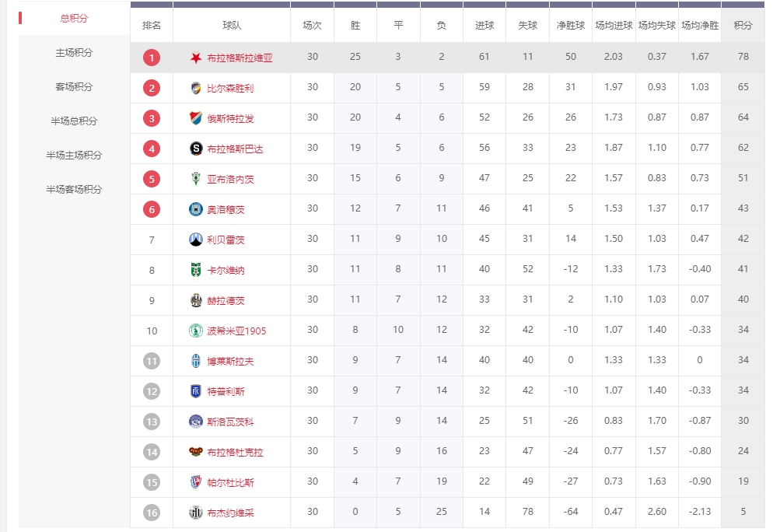Click the 俄斯特拉发 team badge

click(x=196, y=118)
